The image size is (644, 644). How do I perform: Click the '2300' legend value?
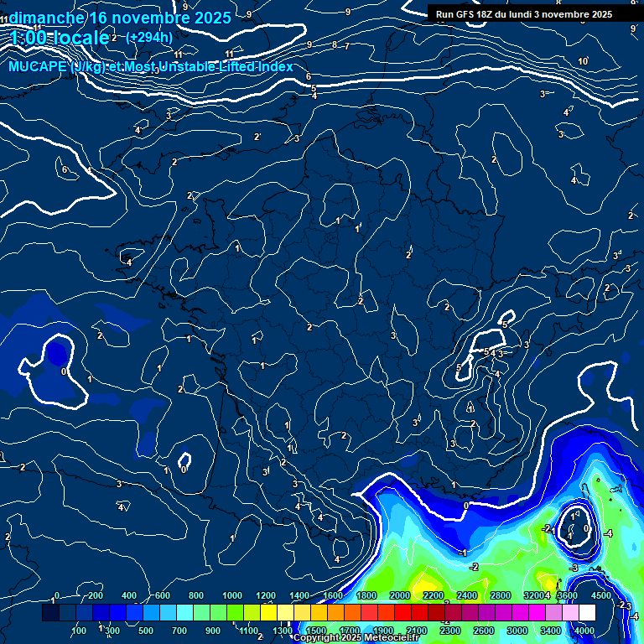450,631
